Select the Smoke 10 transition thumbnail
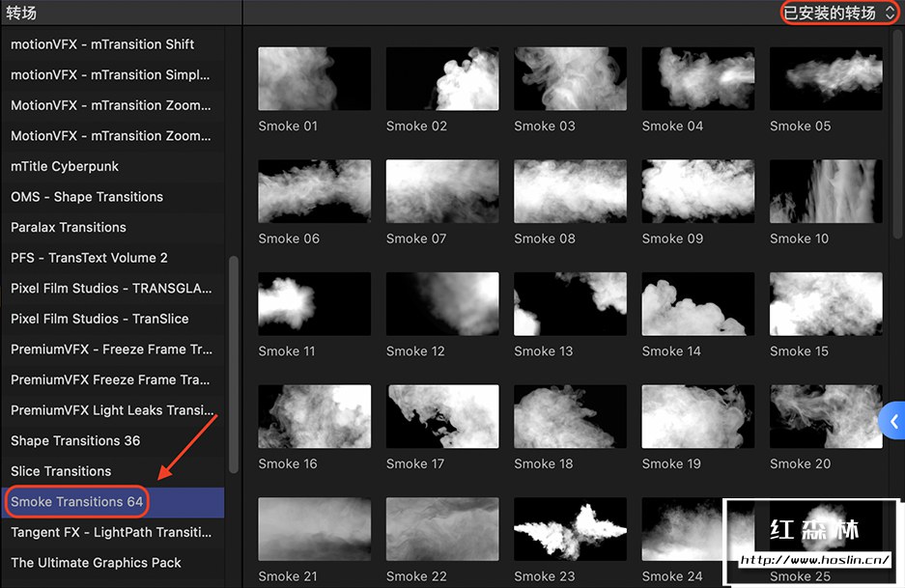Viewport: 905px width, 588px height. [826, 191]
